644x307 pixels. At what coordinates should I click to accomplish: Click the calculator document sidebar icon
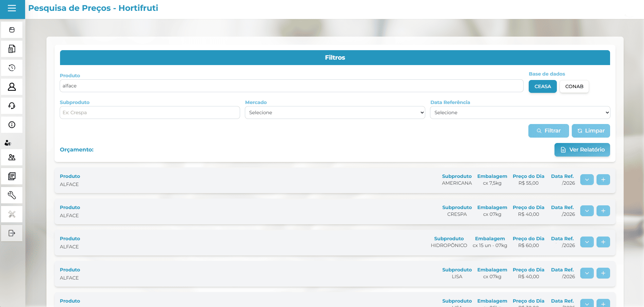12,49
